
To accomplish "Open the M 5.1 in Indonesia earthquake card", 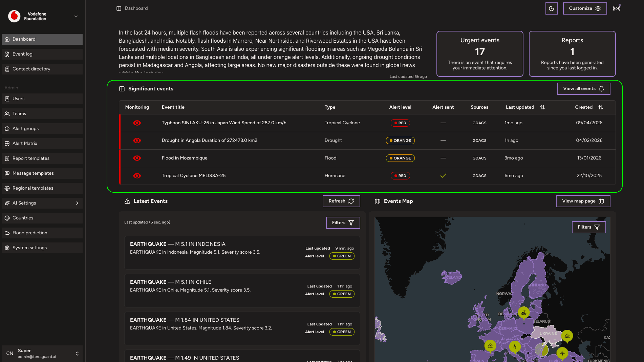I will tap(242, 253).
